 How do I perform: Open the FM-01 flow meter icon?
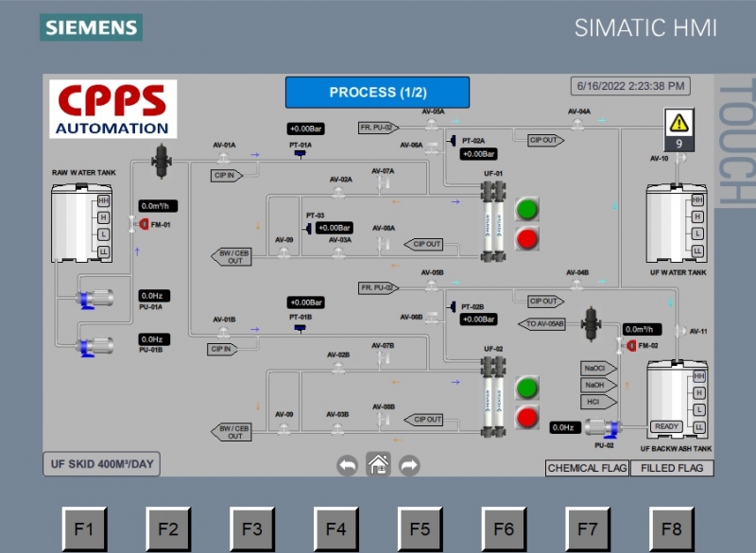145,224
